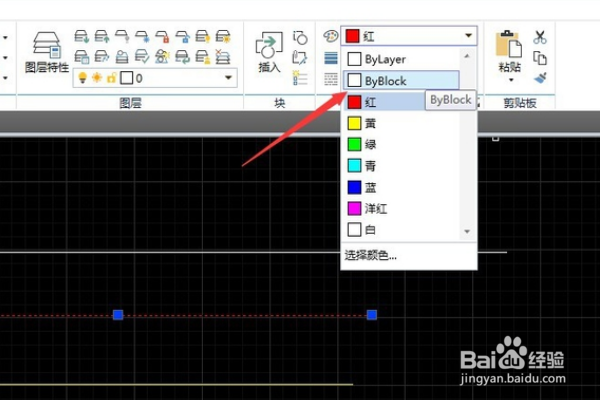Click the layer icon with two swapping arrows
Viewport: 600px width, 400px height.
point(183,57)
